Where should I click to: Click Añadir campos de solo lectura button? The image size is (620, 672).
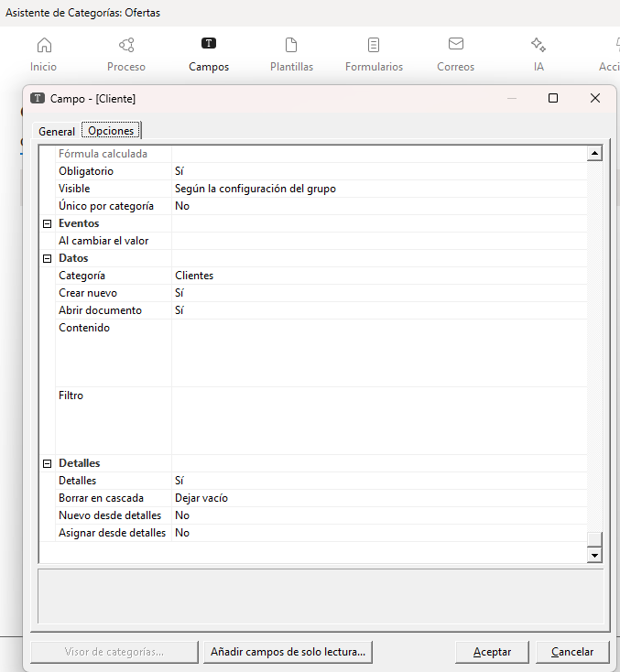click(288, 652)
